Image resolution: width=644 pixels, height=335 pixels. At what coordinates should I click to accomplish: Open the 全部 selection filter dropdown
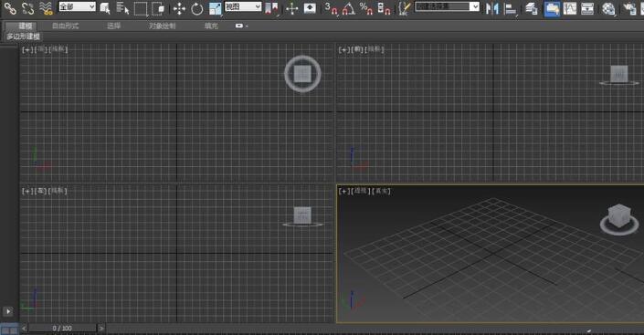[x=77, y=6]
